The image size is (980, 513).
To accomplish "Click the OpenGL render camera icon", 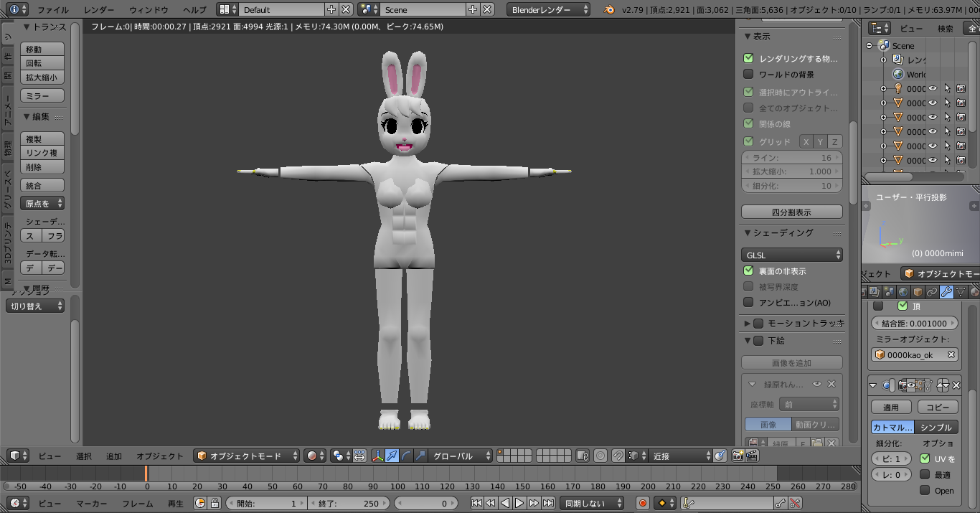I will [x=737, y=456].
